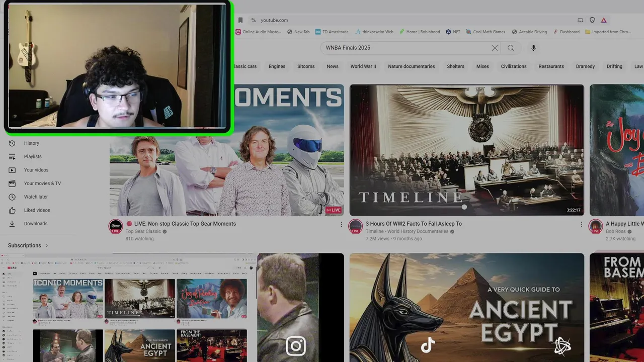644x362 pixels.
Task: Click the magnifier search button
Action: 511,48
